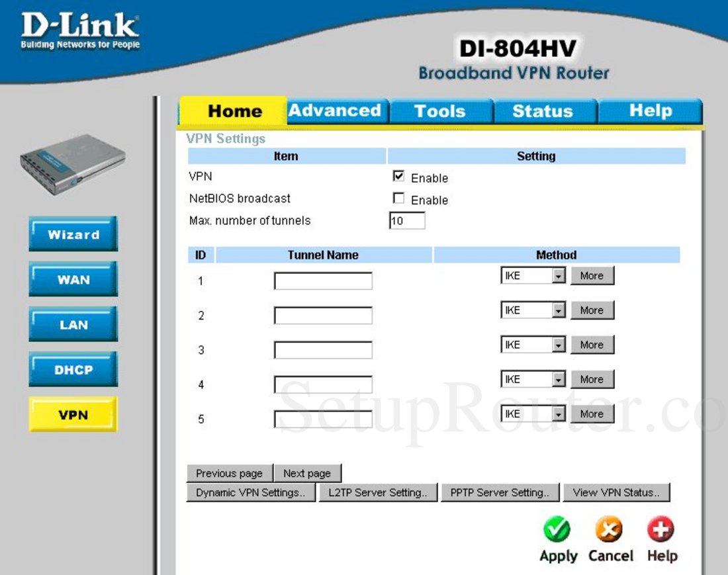The height and width of the screenshot is (575, 728).
Task: Click the orange Cancel X icon
Action: pos(609,529)
